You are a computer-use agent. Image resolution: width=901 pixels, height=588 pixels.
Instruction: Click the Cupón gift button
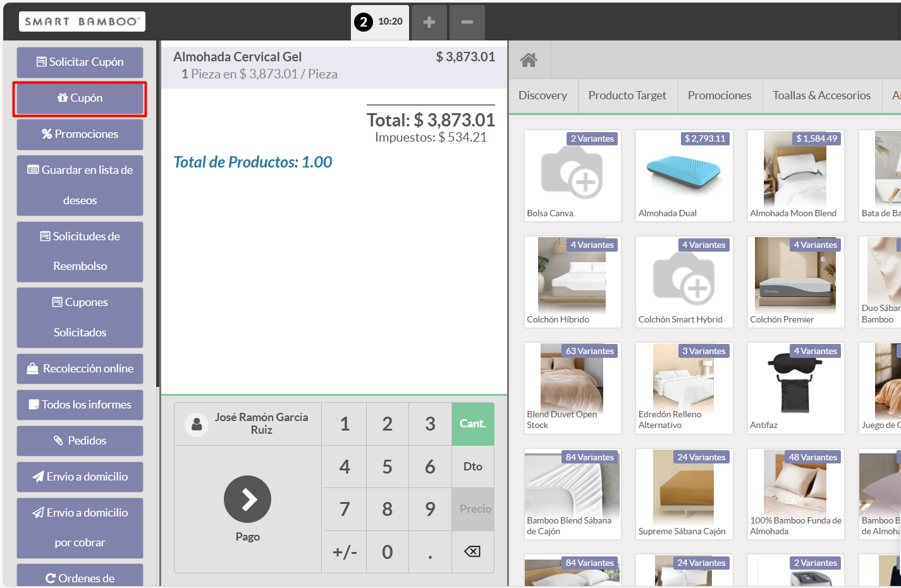tap(80, 98)
